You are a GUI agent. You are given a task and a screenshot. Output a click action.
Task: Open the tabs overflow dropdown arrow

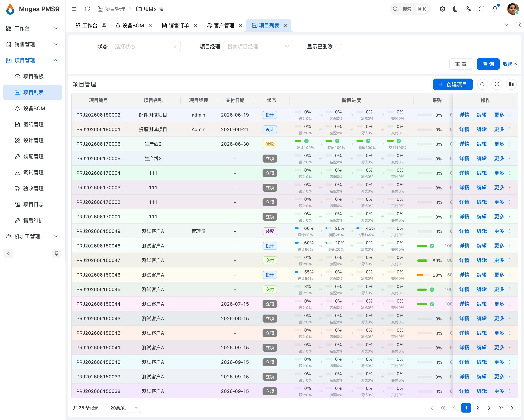506,25
